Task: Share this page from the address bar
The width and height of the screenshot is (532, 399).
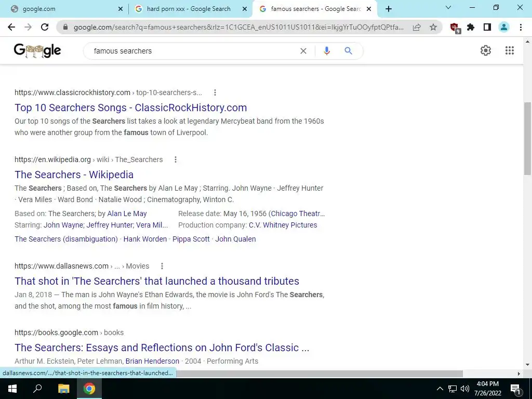Action: click(x=417, y=27)
